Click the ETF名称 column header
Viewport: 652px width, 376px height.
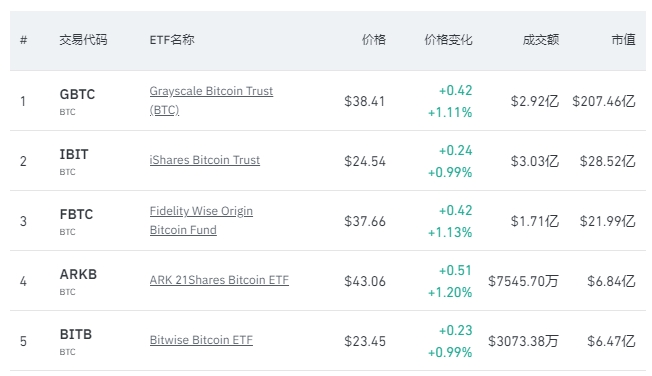[x=172, y=40]
